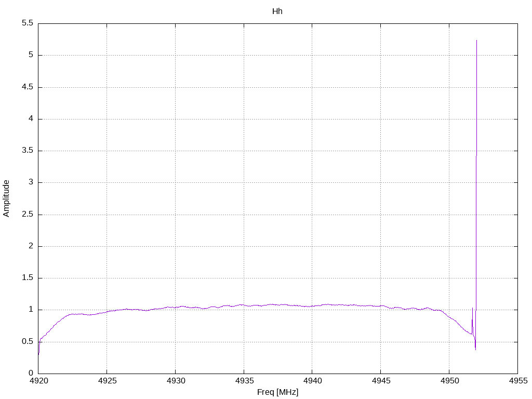Click the plot title "Hh"
The image size is (532, 399).
coord(277,11)
